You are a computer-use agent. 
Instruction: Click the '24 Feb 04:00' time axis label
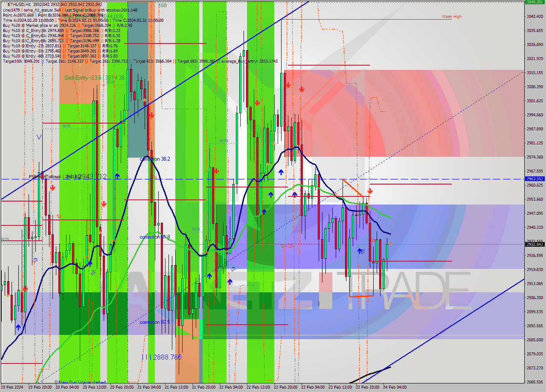tap(395, 387)
